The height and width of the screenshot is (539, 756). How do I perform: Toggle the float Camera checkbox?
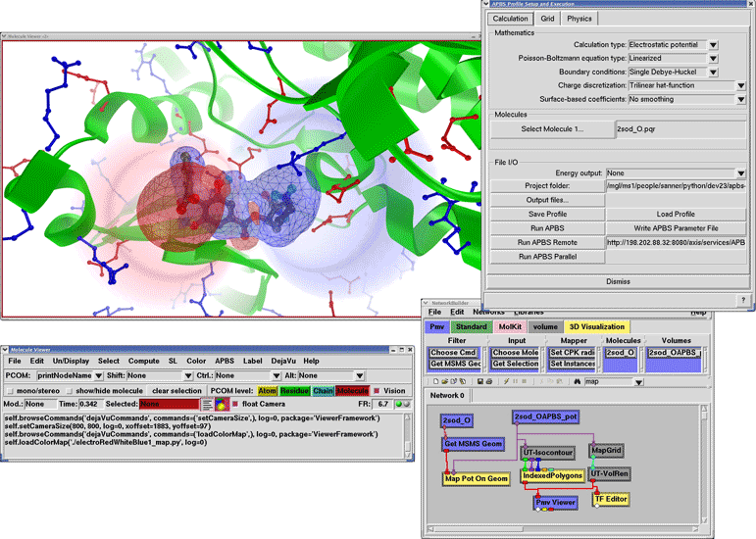235,404
